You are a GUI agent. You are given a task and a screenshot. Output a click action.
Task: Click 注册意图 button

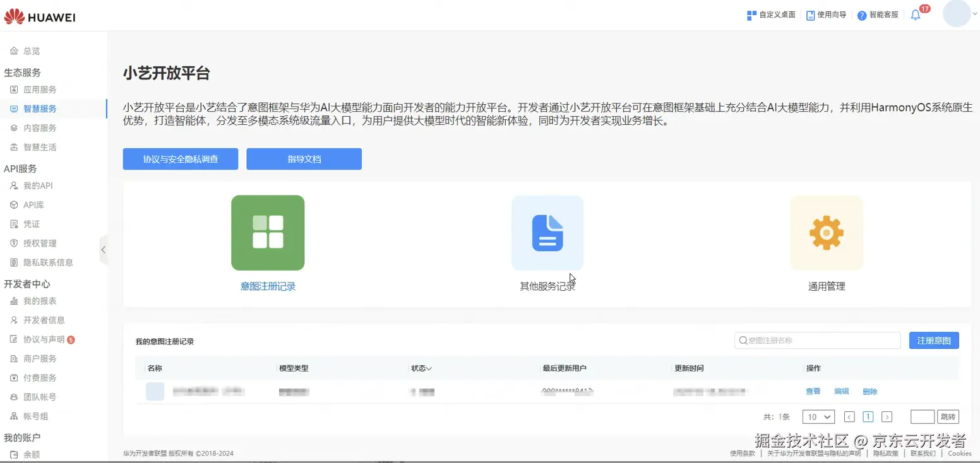click(934, 341)
